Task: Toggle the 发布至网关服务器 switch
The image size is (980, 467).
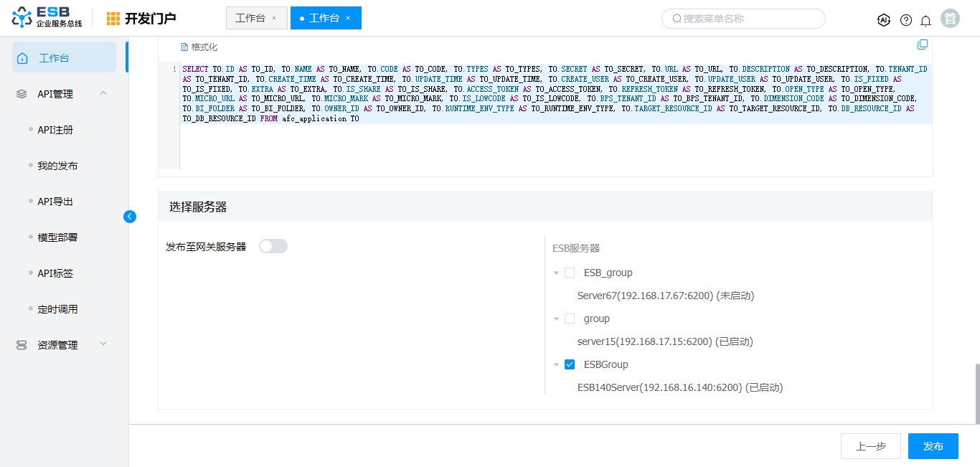Action: [x=273, y=246]
